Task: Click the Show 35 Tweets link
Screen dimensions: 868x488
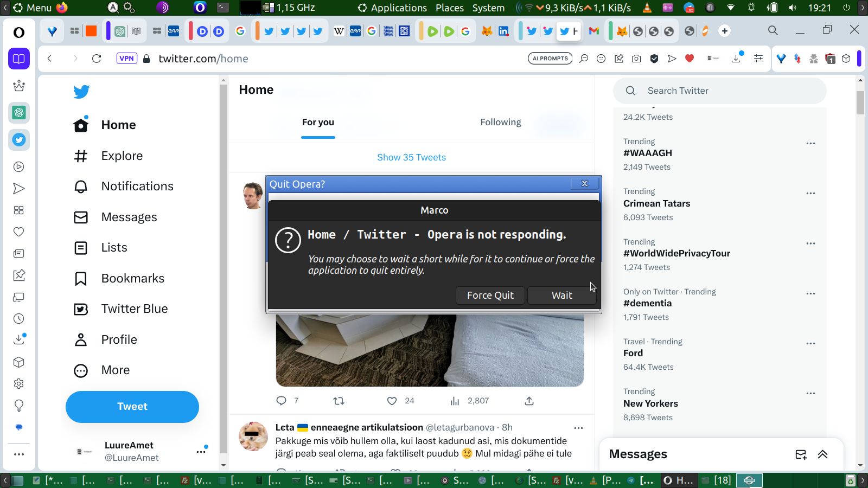Action: coord(411,157)
